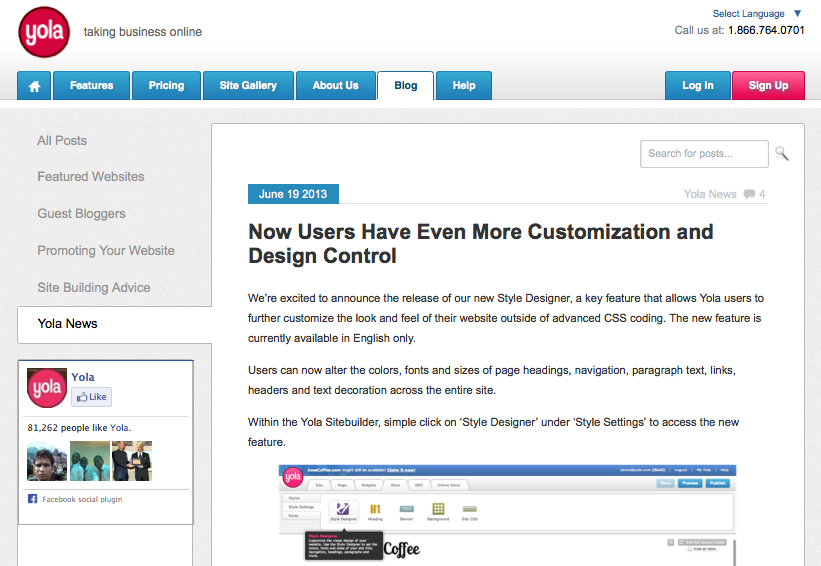821x566 pixels.
Task: Click the comment count number 4
Action: [x=762, y=194]
